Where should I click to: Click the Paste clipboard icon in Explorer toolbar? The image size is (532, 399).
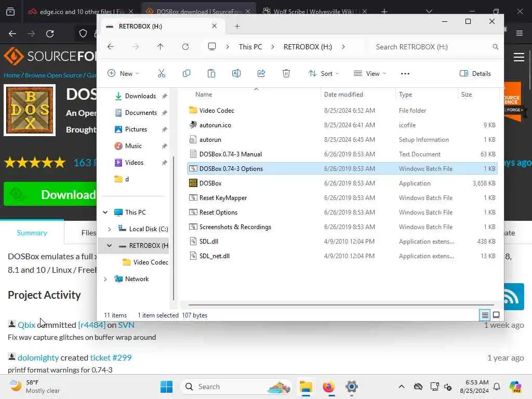(211, 73)
